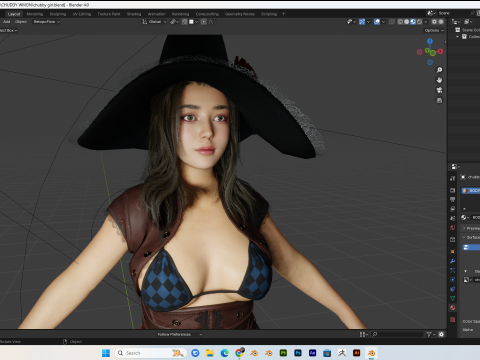Open the Modifiers properties wrench tab
Screen dimensions: 480x360
click(452, 261)
